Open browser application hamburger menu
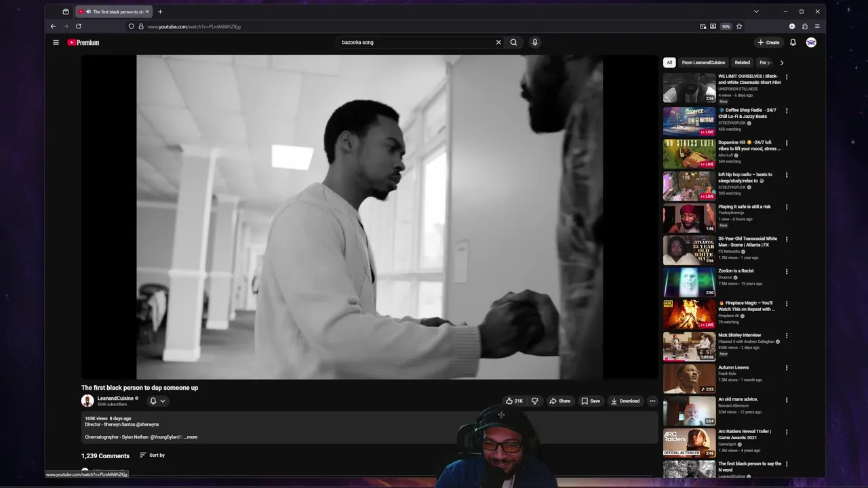 tap(817, 26)
